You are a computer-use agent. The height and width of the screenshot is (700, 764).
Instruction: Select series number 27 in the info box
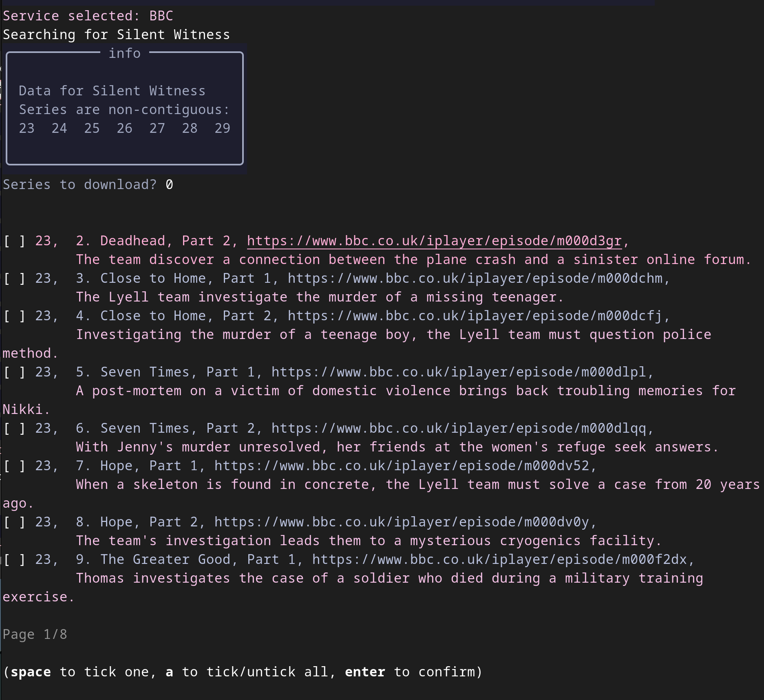[x=157, y=128]
